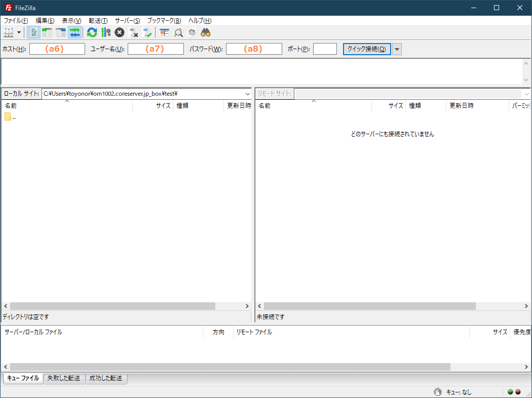
Task: Switch to the 失敗した転送 tab
Action: pyautogui.click(x=64, y=378)
